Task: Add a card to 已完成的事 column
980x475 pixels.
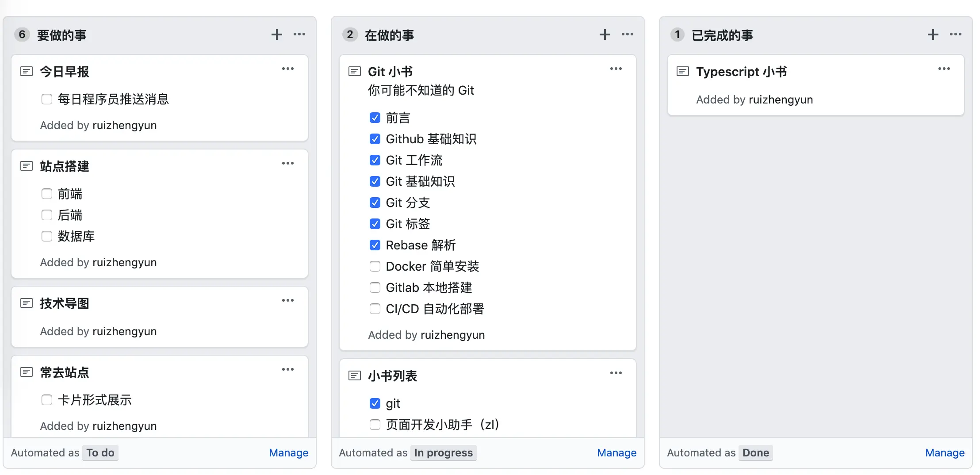Action: (933, 34)
